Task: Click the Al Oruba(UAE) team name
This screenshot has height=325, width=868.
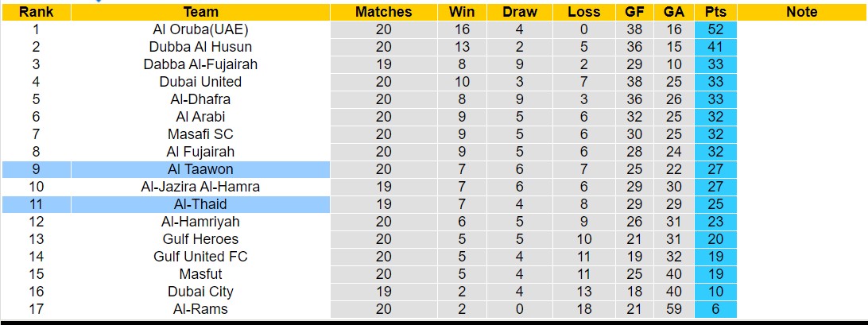Action: (200, 29)
